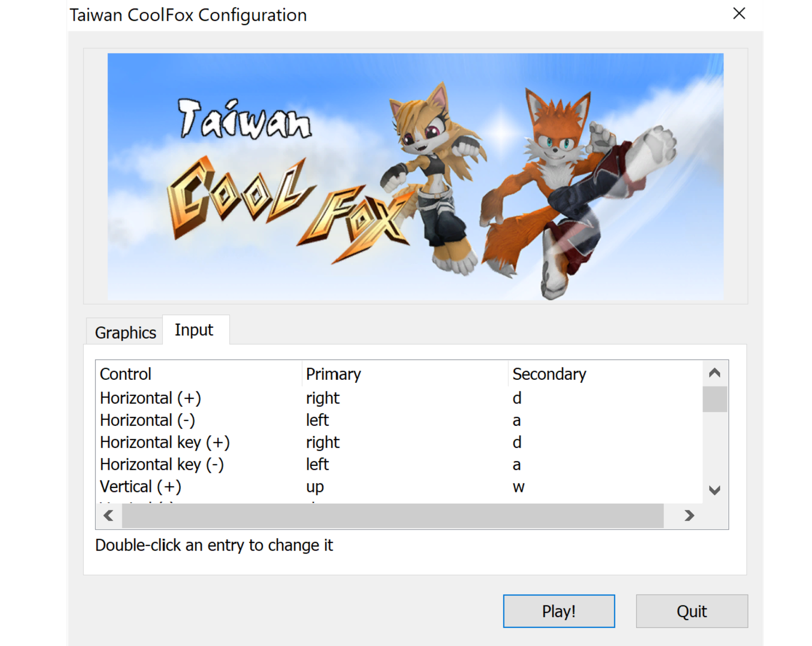
Task: Click the Secondary column header
Action: click(x=606, y=374)
